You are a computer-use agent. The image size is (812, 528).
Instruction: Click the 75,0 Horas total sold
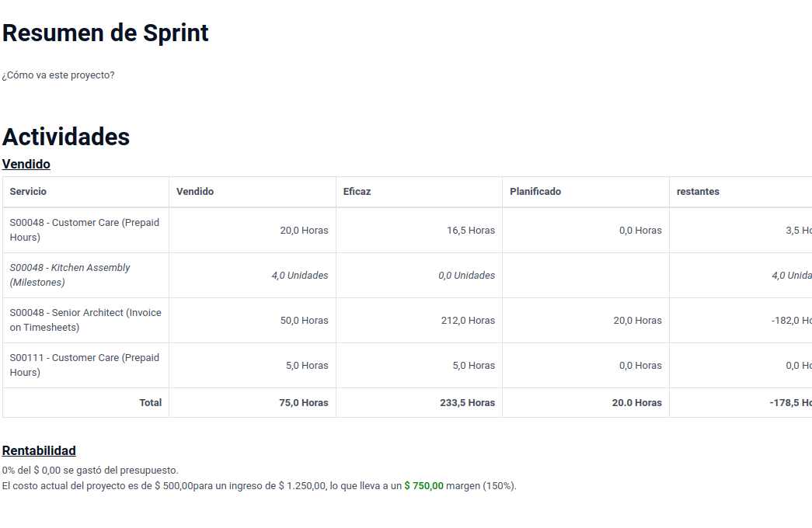point(303,403)
